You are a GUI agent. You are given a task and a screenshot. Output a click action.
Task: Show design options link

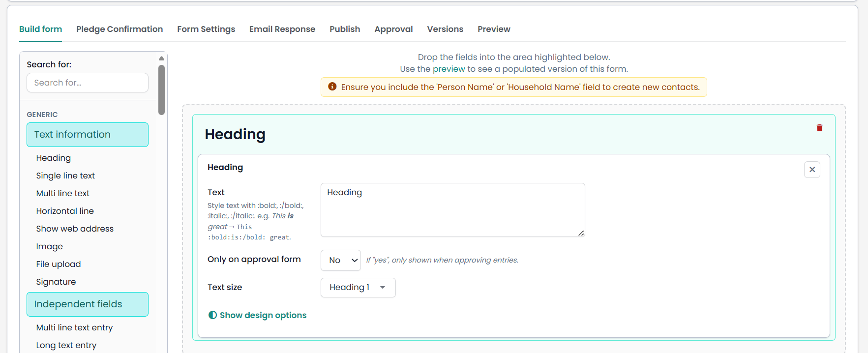263,315
